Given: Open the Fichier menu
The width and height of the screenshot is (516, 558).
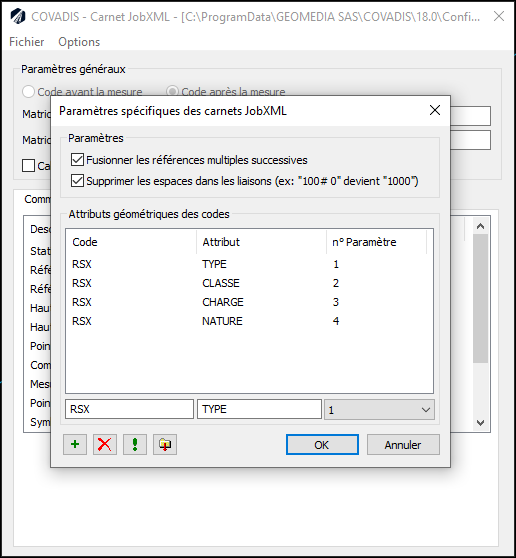Looking at the screenshot, I should point(27,42).
